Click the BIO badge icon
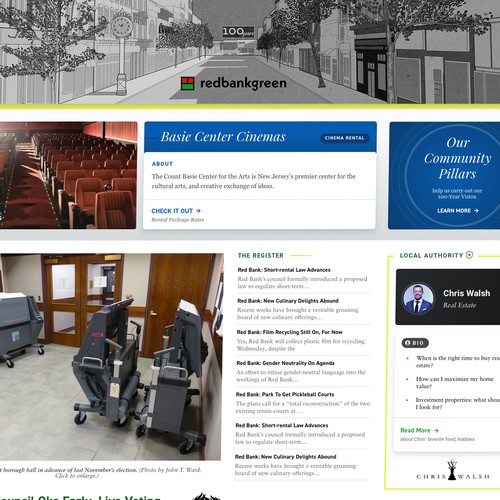This screenshot has height=500, width=500. click(x=407, y=343)
